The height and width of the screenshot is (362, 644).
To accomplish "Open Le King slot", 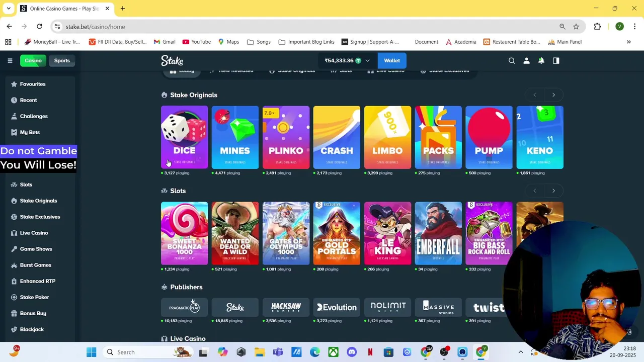I will point(387,233).
